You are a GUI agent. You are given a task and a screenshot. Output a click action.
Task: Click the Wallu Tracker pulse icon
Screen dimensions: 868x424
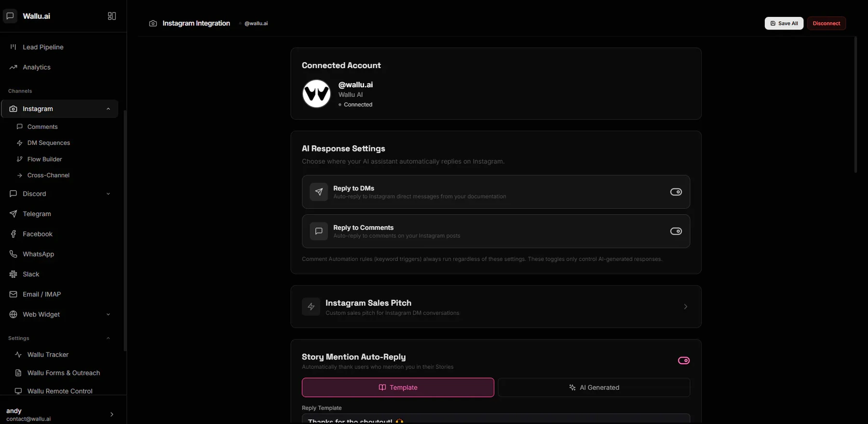coord(18,355)
